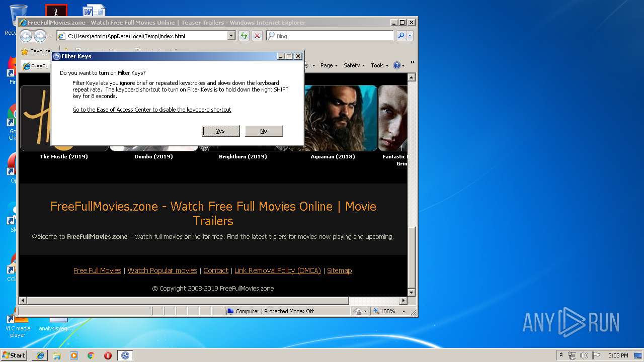The width and height of the screenshot is (644, 362).
Task: Open the Favorites star button
Action: click(x=35, y=51)
